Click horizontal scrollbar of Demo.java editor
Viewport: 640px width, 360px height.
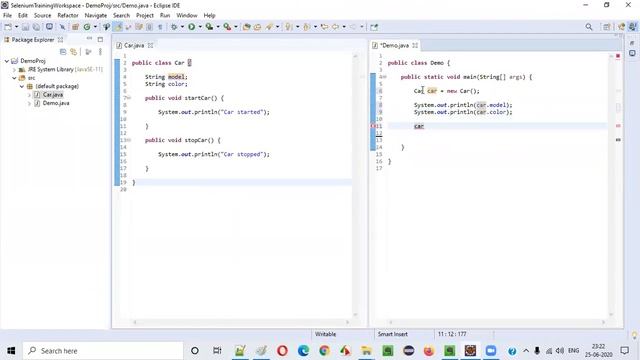coord(497,322)
